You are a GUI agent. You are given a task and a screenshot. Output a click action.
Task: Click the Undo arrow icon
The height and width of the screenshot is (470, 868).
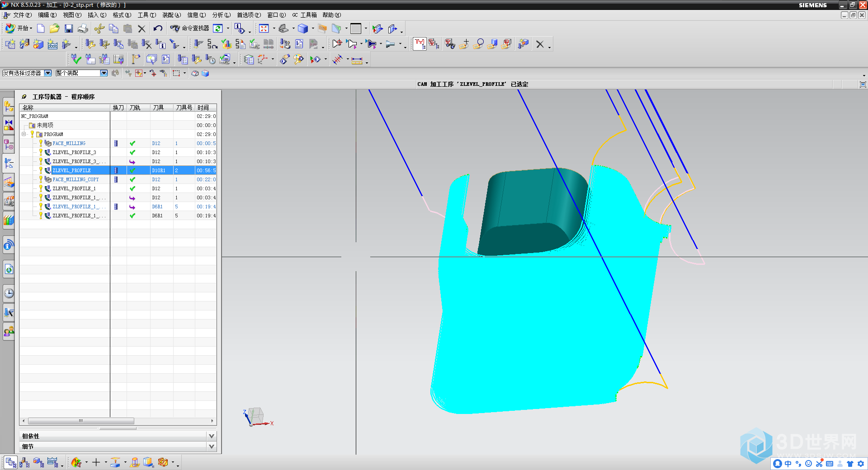158,28
